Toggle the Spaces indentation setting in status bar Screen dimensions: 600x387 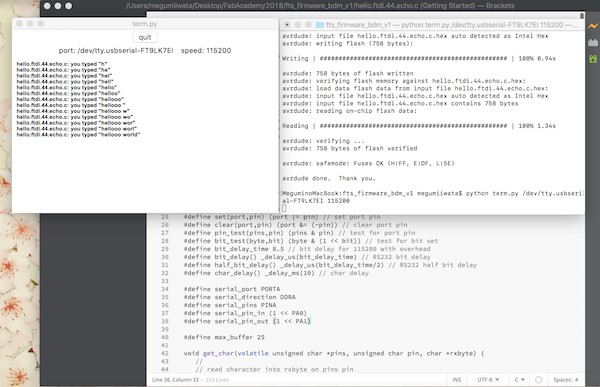tap(565, 380)
